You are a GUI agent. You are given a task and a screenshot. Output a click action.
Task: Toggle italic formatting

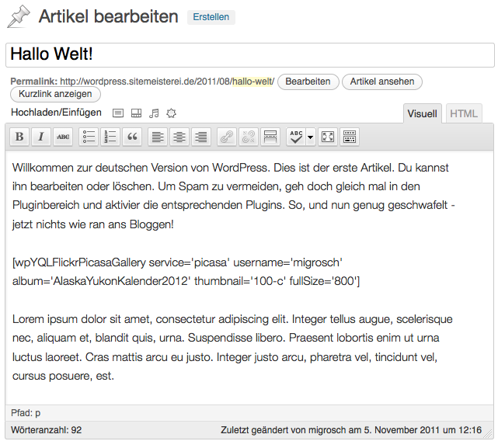point(41,137)
